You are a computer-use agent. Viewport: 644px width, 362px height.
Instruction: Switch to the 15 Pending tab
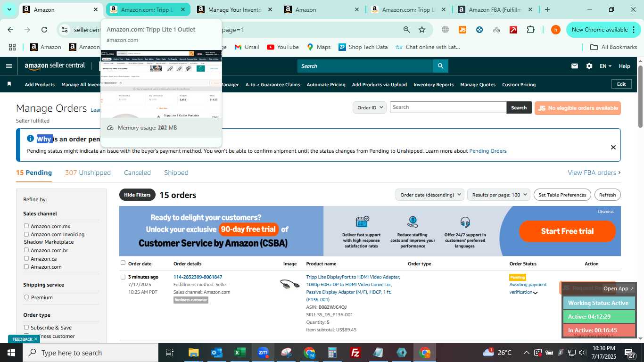pos(34,173)
